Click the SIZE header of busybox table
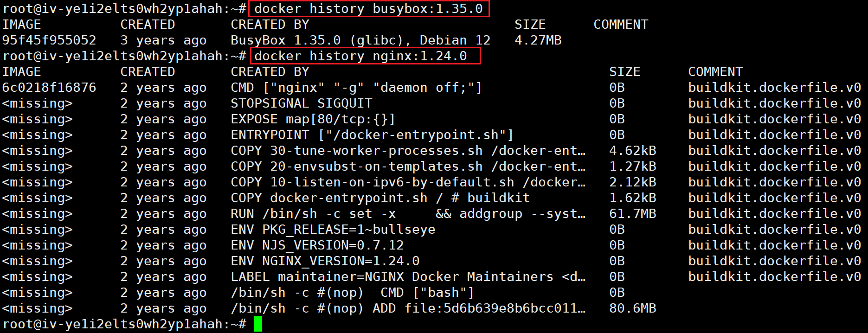The height and width of the screenshot is (333, 868). click(x=530, y=25)
